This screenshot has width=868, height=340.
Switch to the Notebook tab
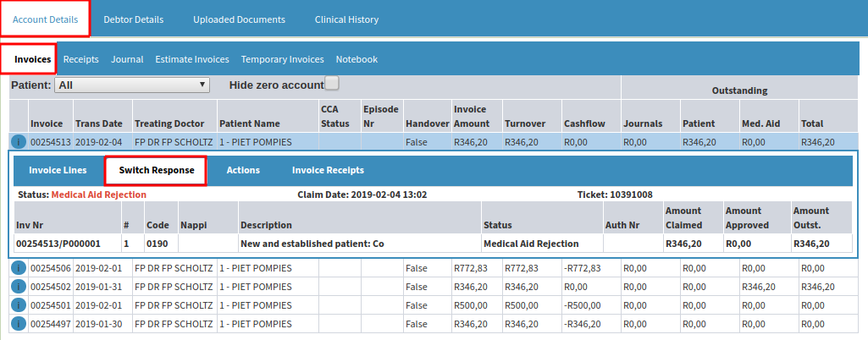click(357, 59)
